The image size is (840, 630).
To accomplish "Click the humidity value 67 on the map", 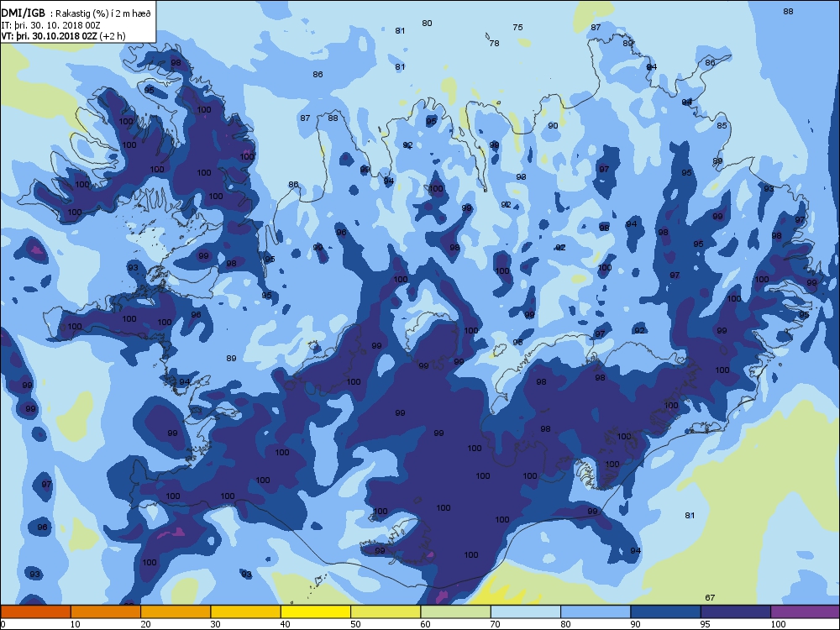I will [x=710, y=597].
